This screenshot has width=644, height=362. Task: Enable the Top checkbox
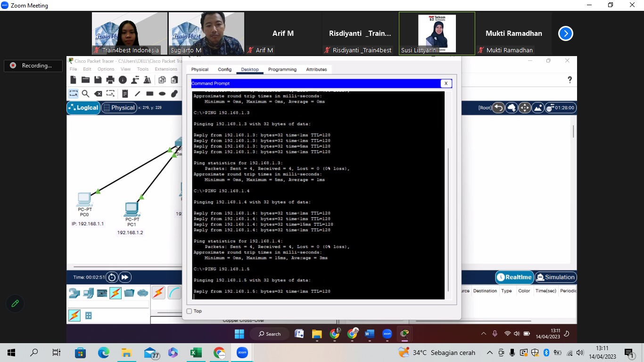[x=190, y=311]
